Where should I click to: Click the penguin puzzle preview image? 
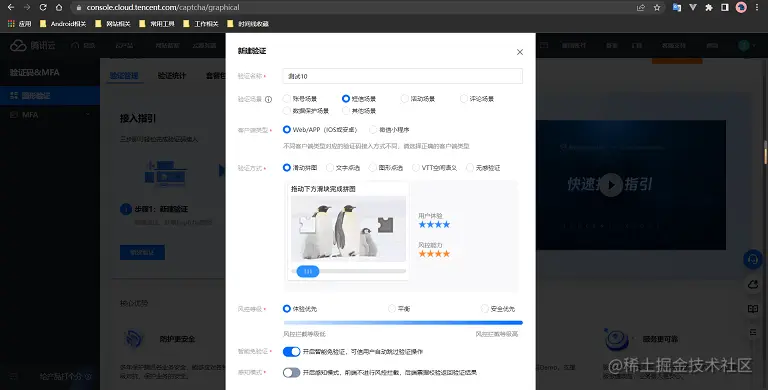pos(348,229)
